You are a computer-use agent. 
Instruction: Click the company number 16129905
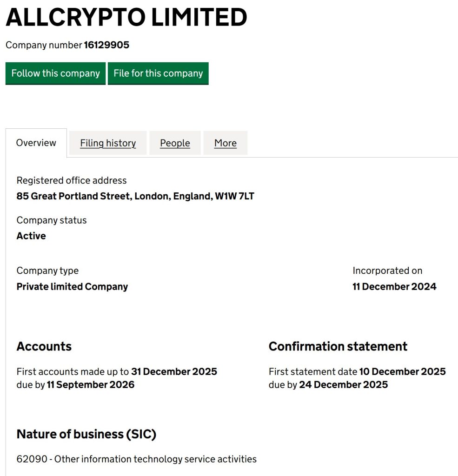coord(106,45)
